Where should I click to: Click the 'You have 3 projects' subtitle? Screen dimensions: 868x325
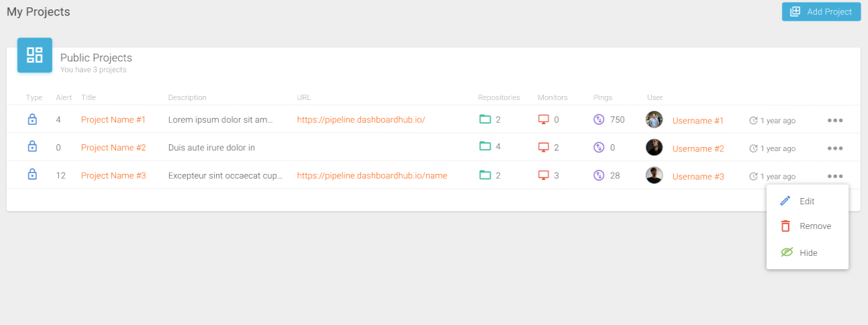tap(93, 69)
